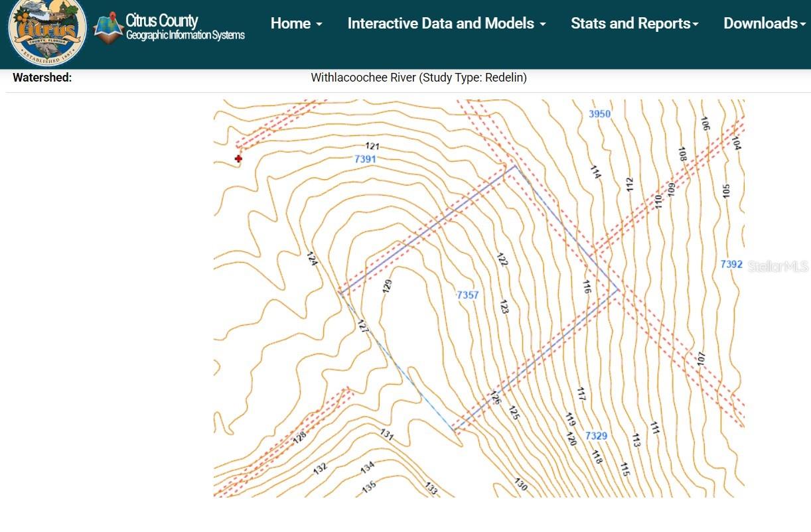Viewport: 811px width, 532px height.
Task: Click the 124 contour elevation label
Action: click(312, 258)
